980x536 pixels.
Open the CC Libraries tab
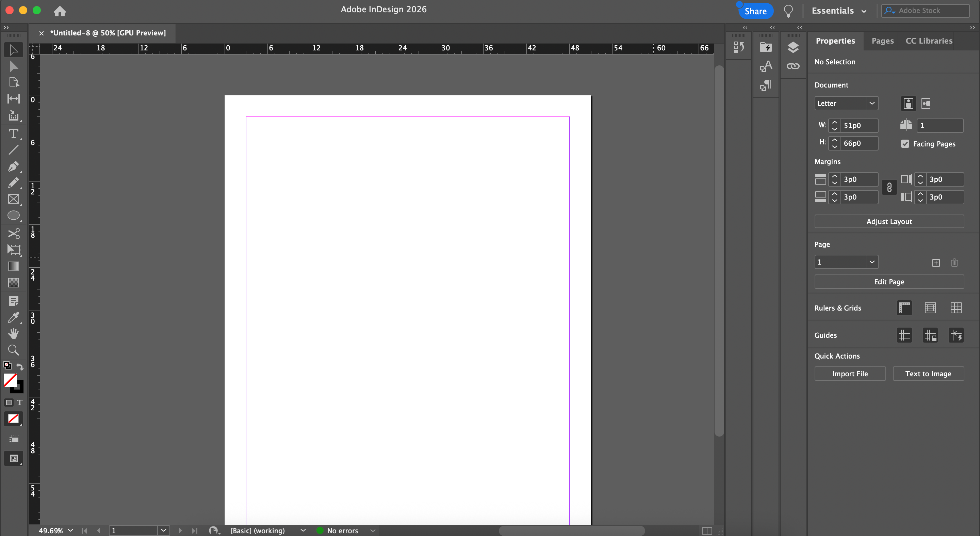[x=929, y=41]
